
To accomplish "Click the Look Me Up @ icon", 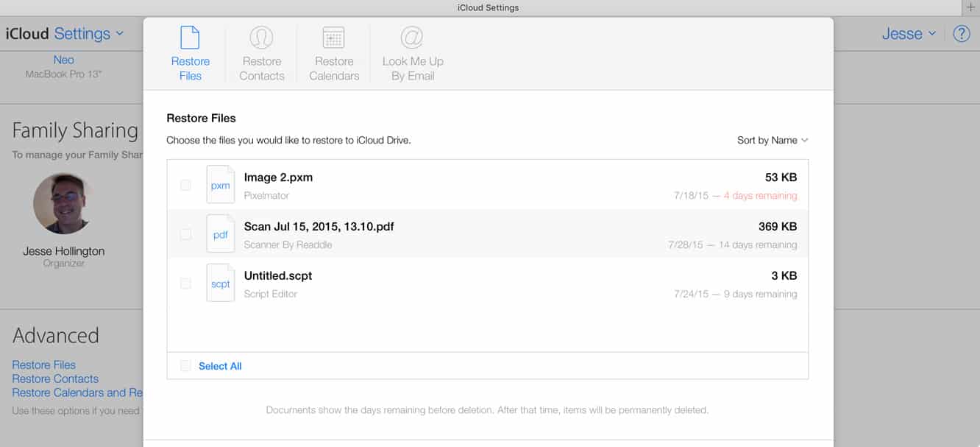I will [x=412, y=38].
